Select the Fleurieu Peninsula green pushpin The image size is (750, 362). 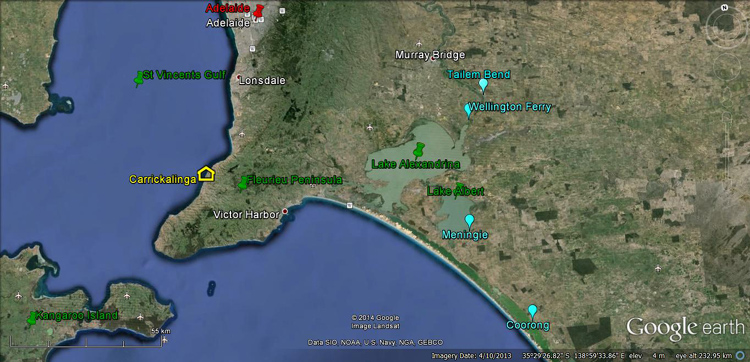tap(243, 183)
